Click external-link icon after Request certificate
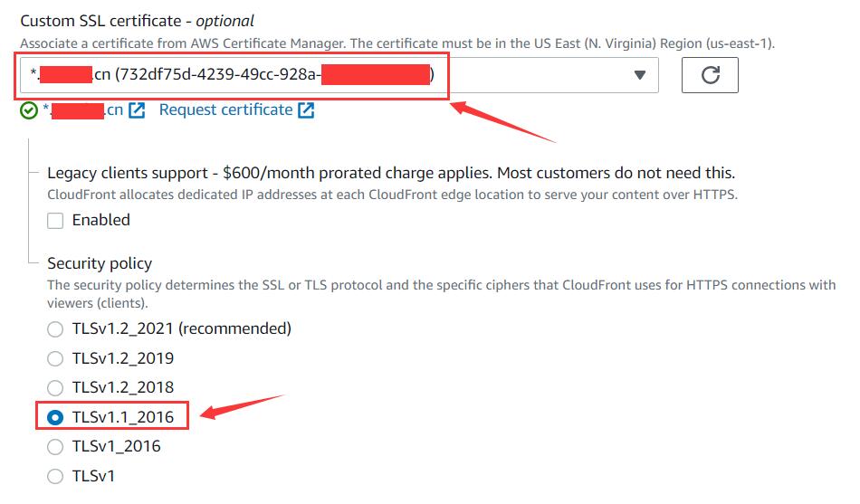The height and width of the screenshot is (504, 860). (306, 110)
